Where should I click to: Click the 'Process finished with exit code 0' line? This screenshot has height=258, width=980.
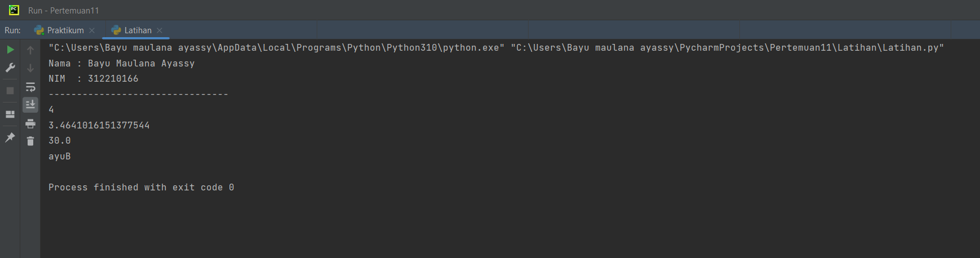point(141,188)
